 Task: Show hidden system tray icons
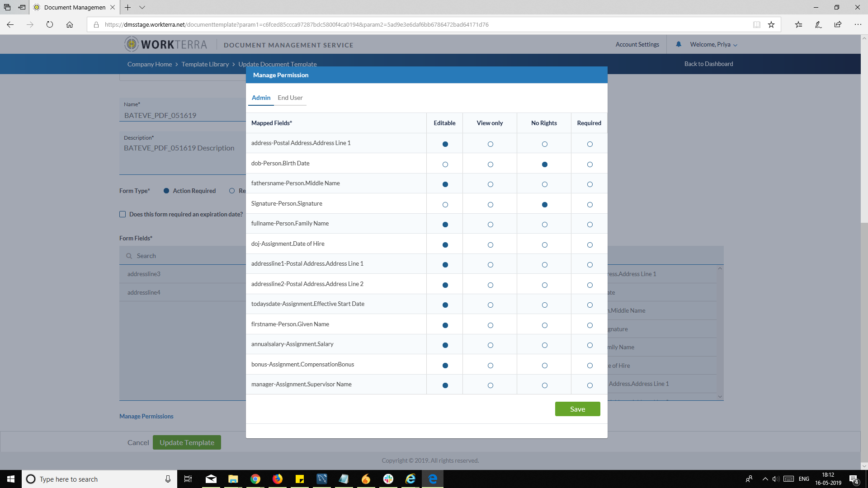[x=765, y=479]
